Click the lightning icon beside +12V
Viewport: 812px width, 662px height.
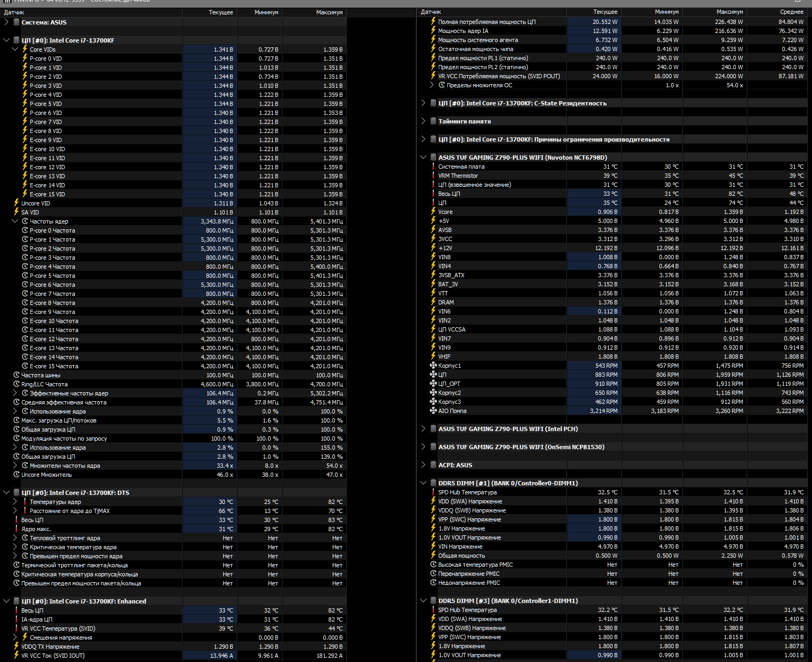(433, 248)
